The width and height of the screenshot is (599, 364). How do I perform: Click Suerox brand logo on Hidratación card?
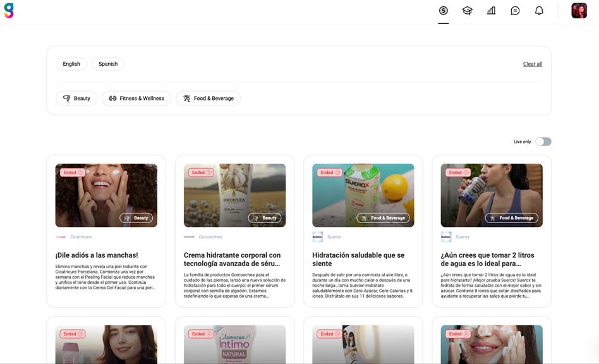click(x=317, y=237)
